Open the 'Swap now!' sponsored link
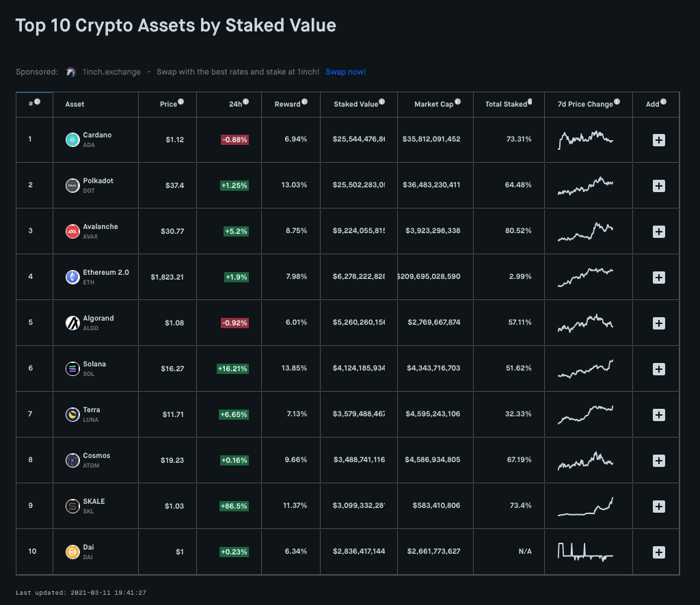 click(345, 72)
